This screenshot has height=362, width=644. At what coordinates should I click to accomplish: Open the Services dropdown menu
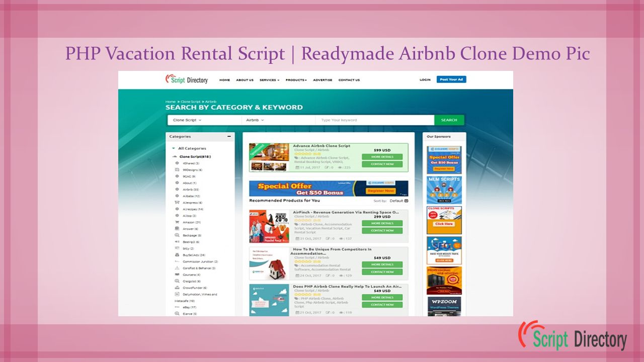click(269, 80)
